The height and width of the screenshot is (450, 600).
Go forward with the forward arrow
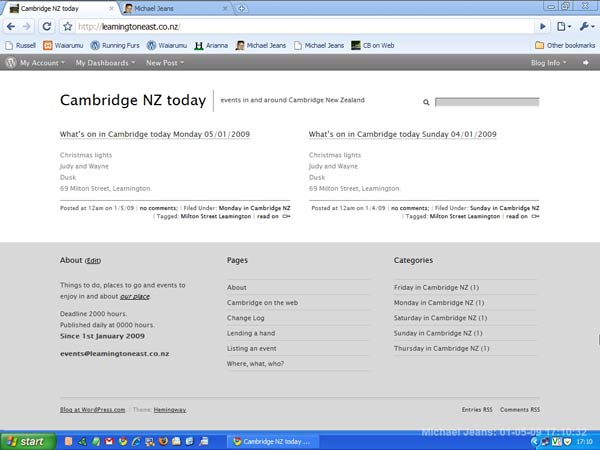pos(26,26)
